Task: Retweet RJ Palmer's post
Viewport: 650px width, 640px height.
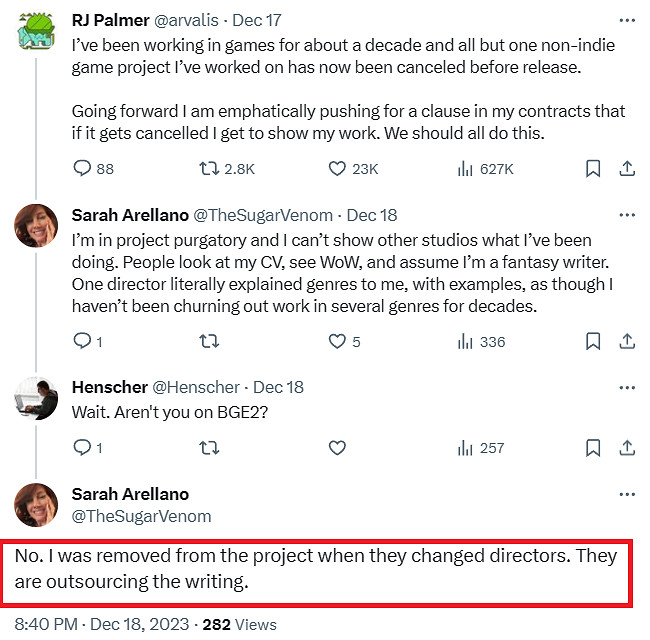Action: pos(210,169)
